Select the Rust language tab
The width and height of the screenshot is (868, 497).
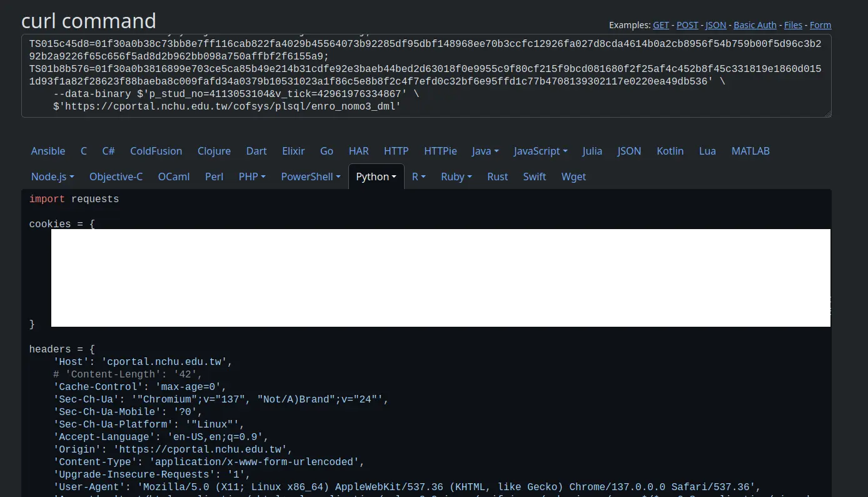coord(497,177)
